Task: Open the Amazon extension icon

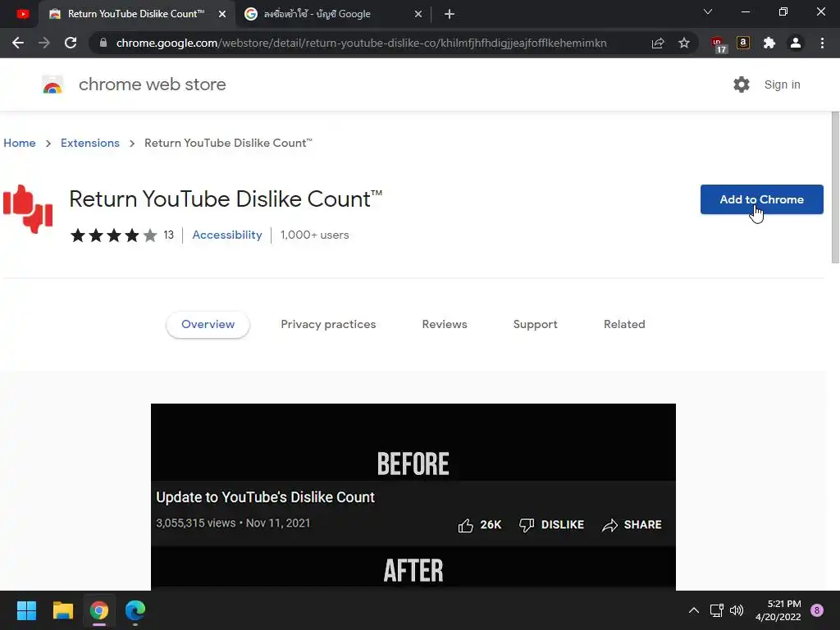Action: click(x=743, y=43)
